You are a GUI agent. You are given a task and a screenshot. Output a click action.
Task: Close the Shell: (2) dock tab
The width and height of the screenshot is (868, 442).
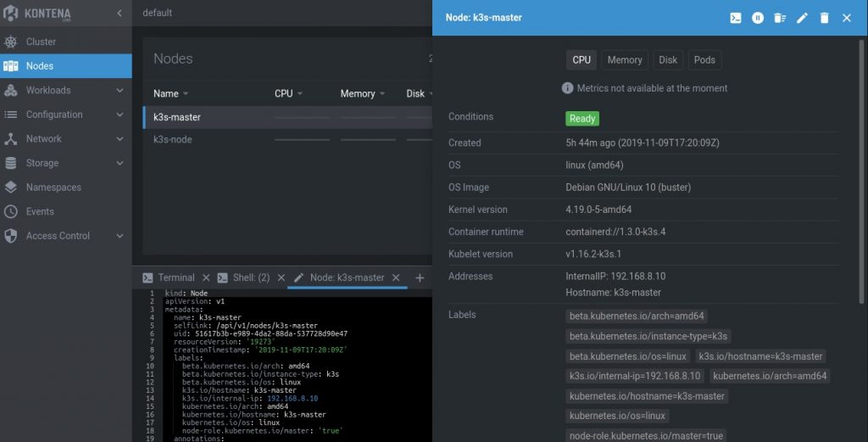point(281,277)
